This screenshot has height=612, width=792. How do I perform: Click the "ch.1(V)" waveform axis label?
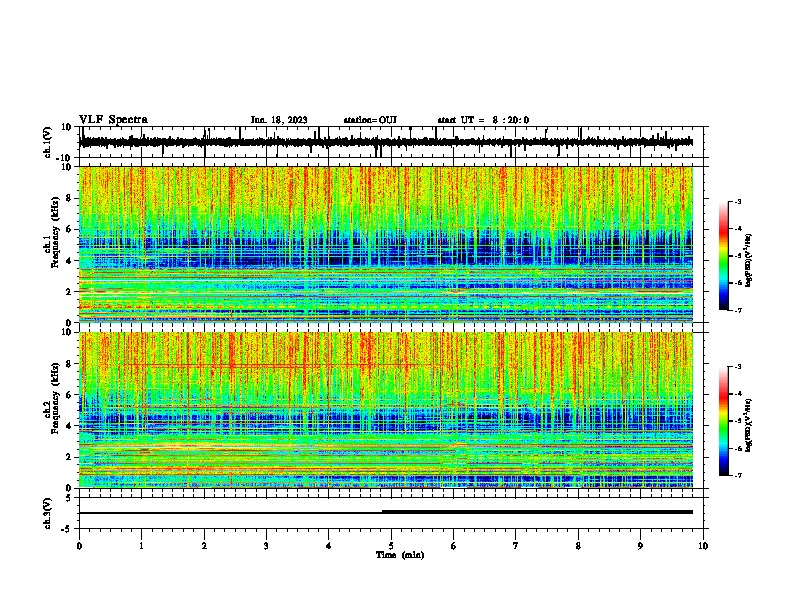[48, 142]
